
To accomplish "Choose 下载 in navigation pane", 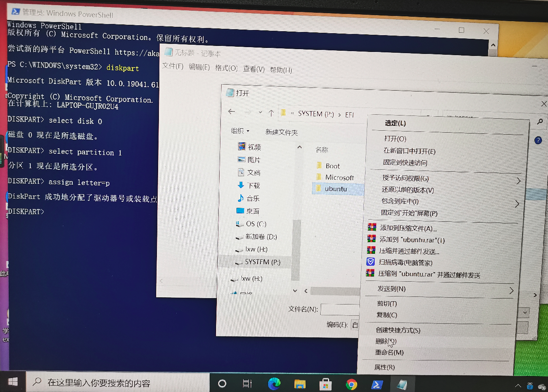I will coord(248,185).
